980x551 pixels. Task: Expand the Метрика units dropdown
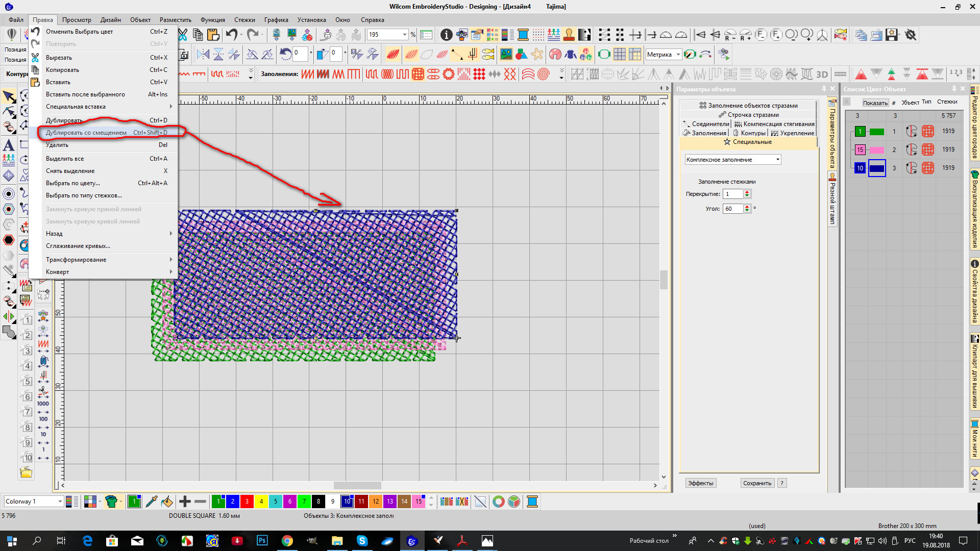click(x=678, y=54)
